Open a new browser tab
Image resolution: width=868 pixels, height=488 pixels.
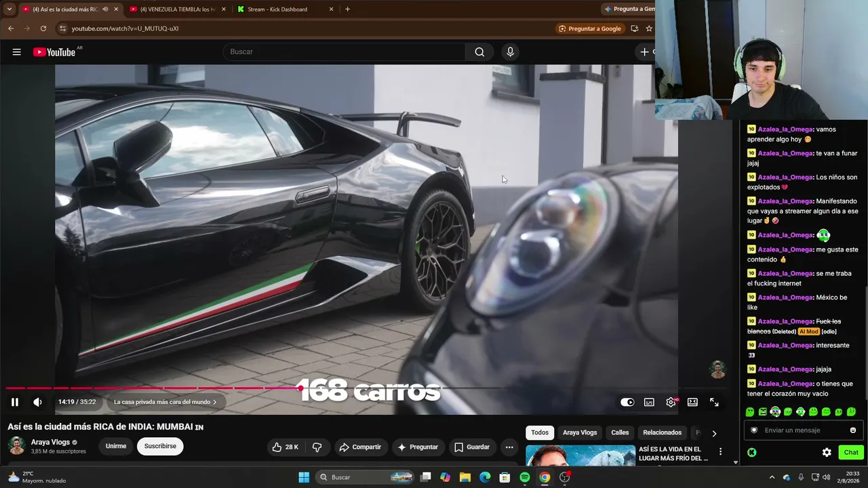(347, 9)
